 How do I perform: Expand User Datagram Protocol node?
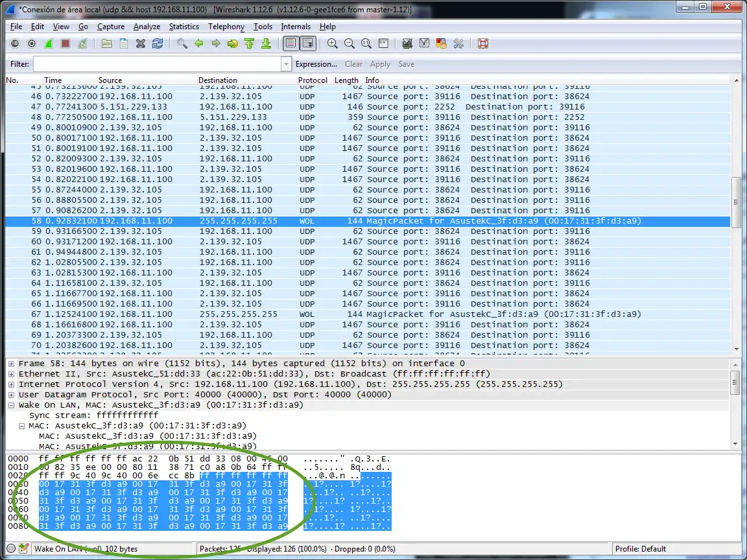pyautogui.click(x=12, y=395)
